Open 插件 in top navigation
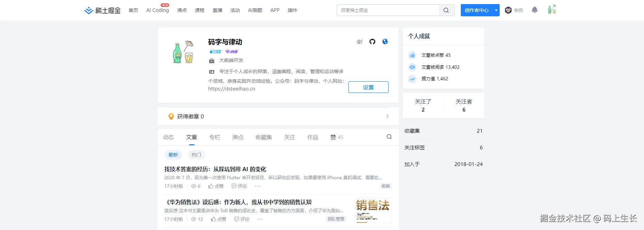Image resolution: width=644 pixels, height=230 pixels. tap(293, 10)
